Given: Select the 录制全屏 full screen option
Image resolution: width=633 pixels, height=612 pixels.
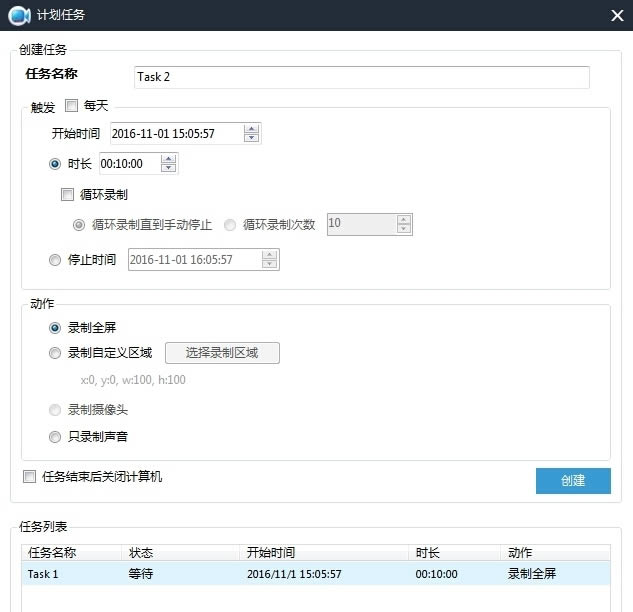Looking at the screenshot, I should point(55,328).
